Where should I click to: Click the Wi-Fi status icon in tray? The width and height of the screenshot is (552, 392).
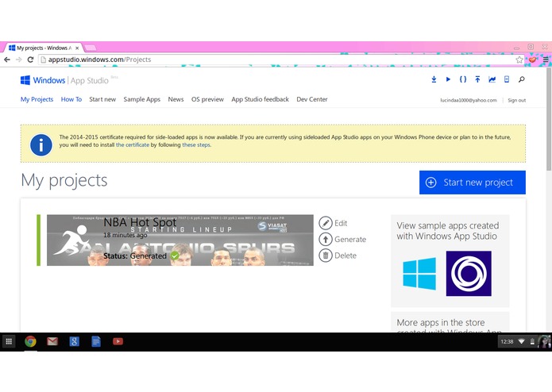[x=522, y=341]
